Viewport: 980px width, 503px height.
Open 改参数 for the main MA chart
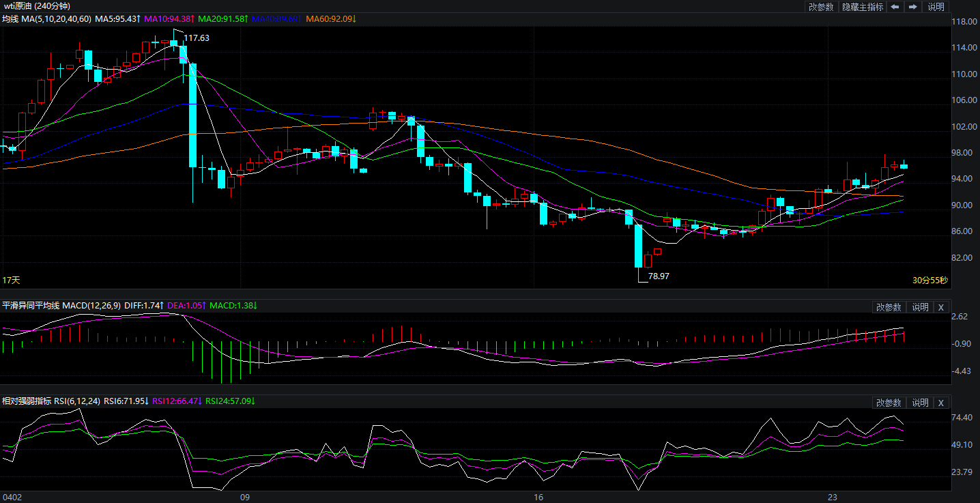(x=821, y=7)
